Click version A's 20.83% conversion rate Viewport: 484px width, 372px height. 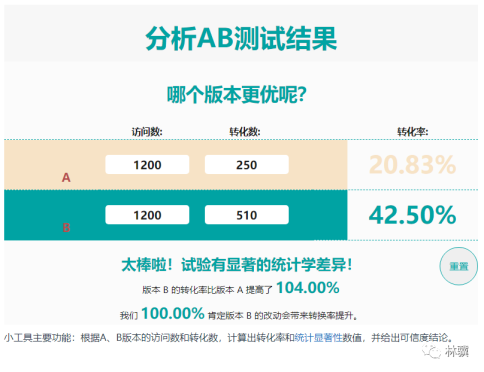(413, 165)
